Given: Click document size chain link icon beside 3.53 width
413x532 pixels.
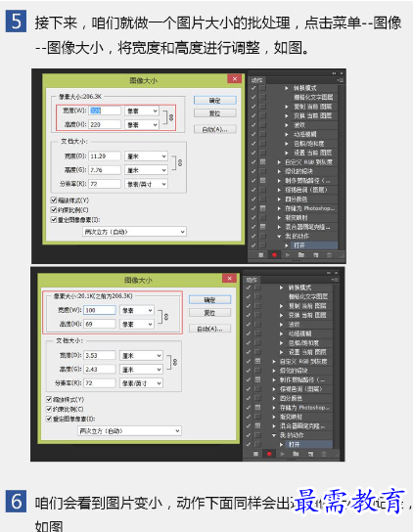Looking at the screenshot, I should click(175, 363).
